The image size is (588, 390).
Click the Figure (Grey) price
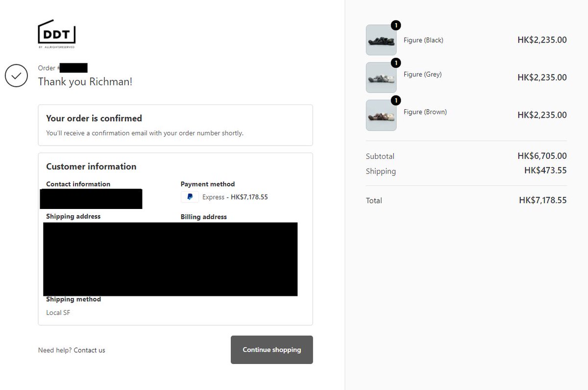542,78
